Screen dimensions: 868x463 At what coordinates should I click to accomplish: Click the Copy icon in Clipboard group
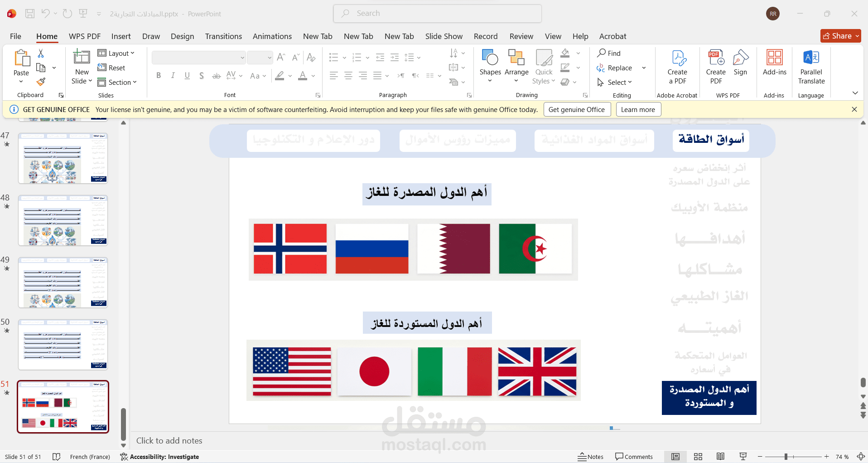(x=41, y=68)
